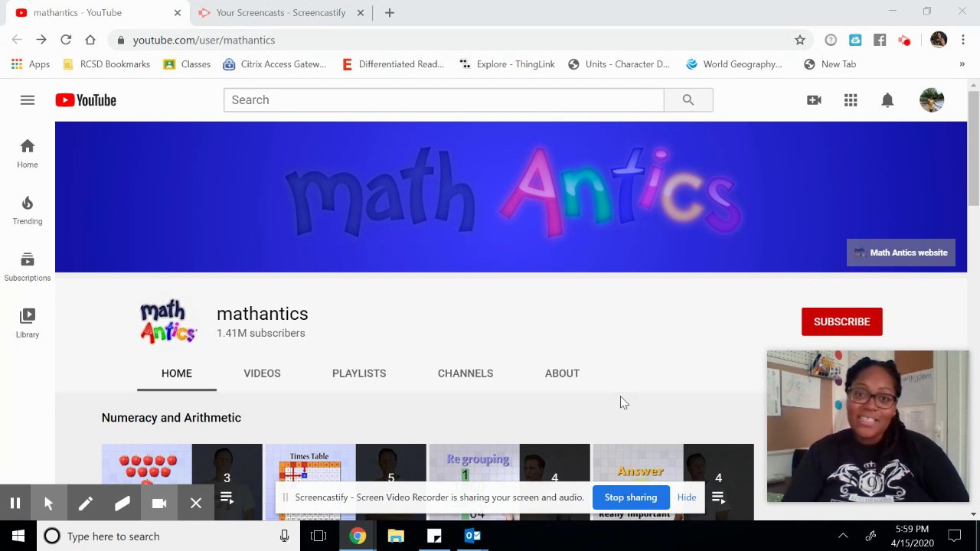Viewport: 980px width, 551px height.
Task: Stop sharing the screen
Action: tap(631, 497)
